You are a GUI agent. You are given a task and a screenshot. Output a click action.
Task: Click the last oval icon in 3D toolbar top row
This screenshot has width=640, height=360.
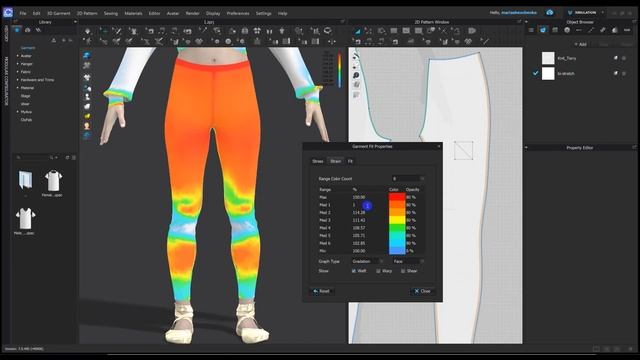pos(327,31)
